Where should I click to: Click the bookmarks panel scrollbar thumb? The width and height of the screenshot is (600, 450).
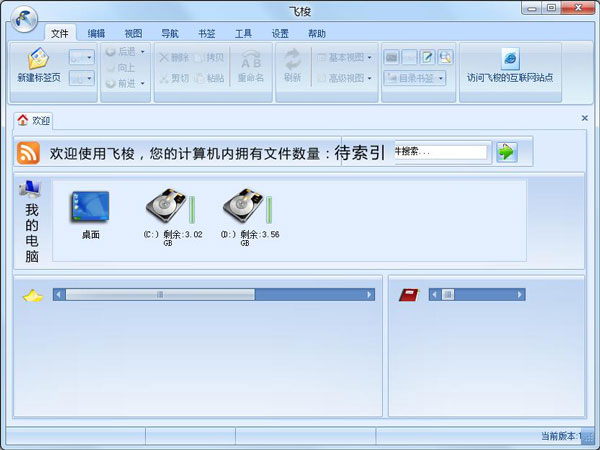pyautogui.click(x=448, y=294)
